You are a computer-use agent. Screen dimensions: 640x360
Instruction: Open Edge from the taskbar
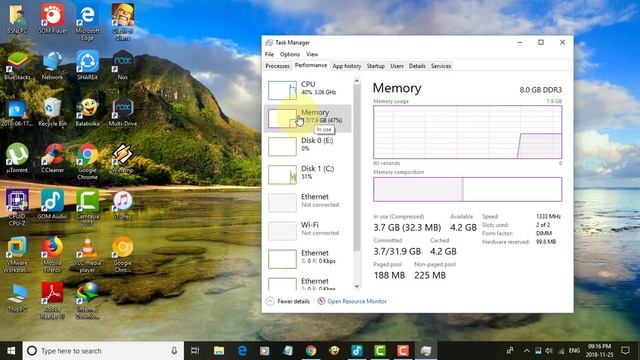[x=242, y=351]
